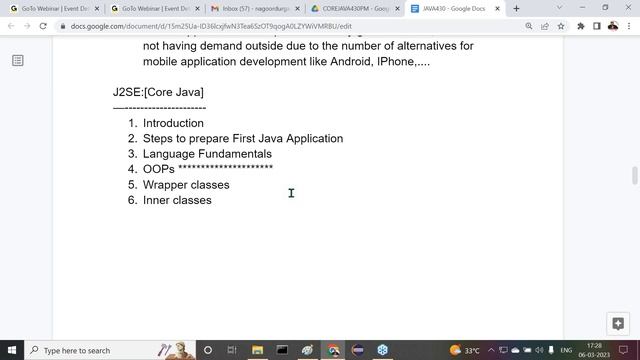The height and width of the screenshot is (360, 640).
Task: Open Cortana circle icon on taskbar
Action: pos(207,350)
